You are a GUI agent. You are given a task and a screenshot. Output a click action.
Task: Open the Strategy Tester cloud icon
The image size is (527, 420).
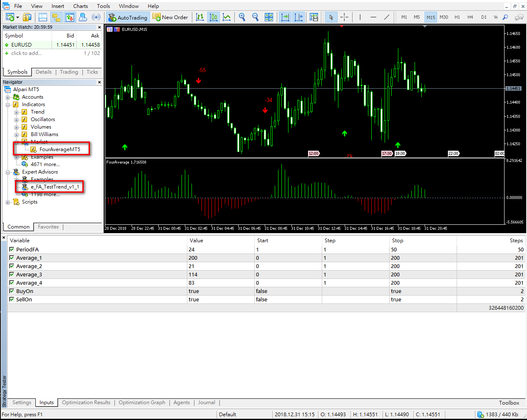pos(83,17)
